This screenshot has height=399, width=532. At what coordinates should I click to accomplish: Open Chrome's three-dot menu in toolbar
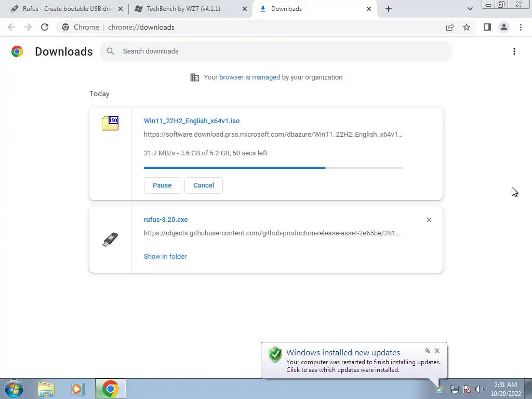tap(521, 27)
